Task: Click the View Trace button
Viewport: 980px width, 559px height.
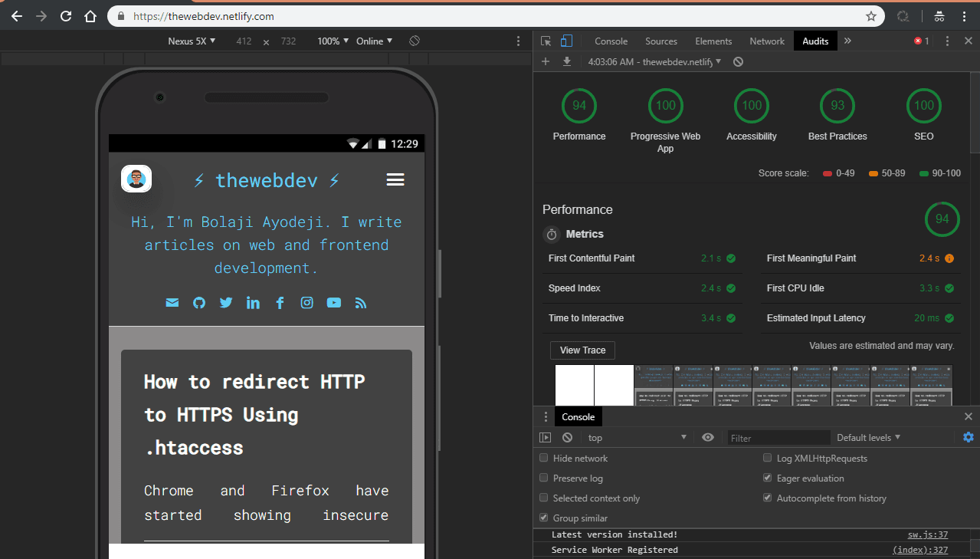Action: pyautogui.click(x=582, y=350)
